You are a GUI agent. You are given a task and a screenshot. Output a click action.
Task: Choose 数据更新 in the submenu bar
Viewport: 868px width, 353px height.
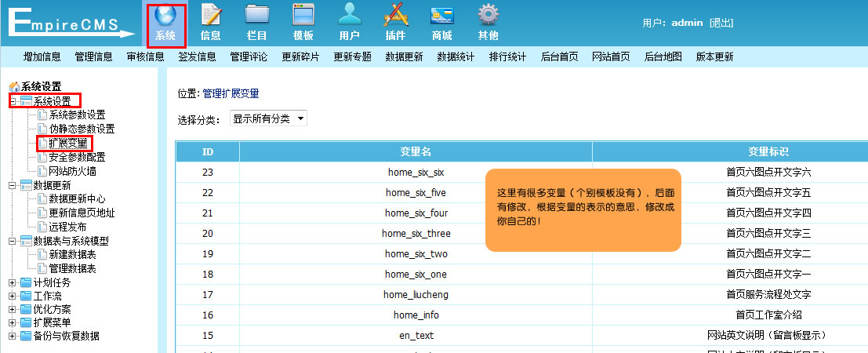click(404, 56)
